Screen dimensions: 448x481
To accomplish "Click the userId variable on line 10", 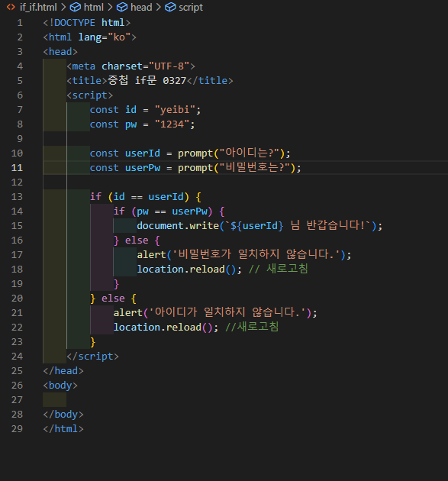I will click(x=143, y=153).
